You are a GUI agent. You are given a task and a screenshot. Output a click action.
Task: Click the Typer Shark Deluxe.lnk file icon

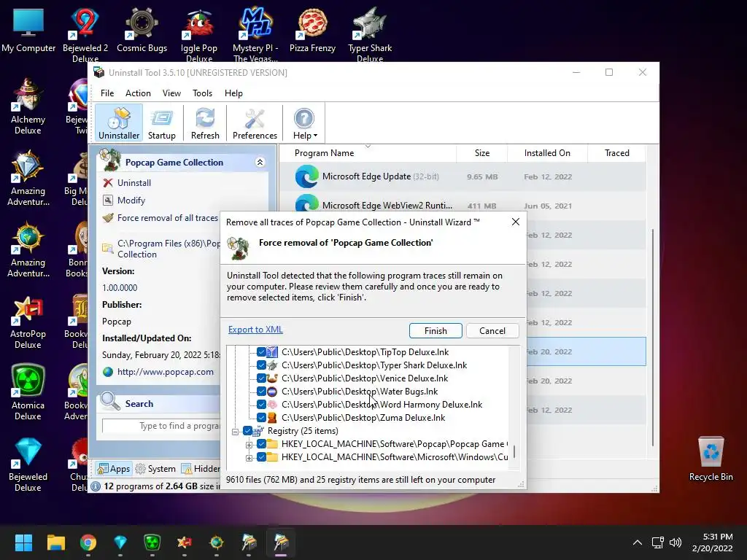pyautogui.click(x=272, y=365)
